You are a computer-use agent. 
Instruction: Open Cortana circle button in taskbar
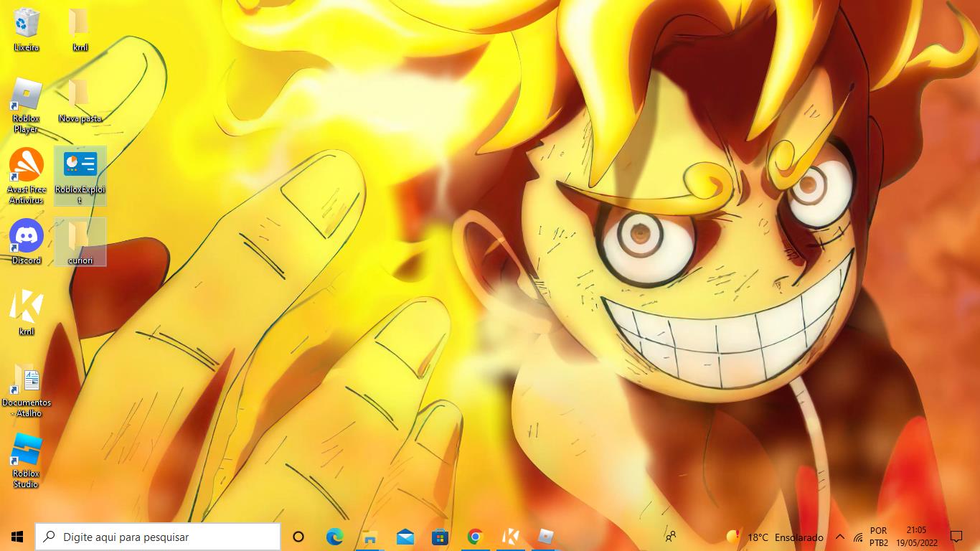point(298,537)
